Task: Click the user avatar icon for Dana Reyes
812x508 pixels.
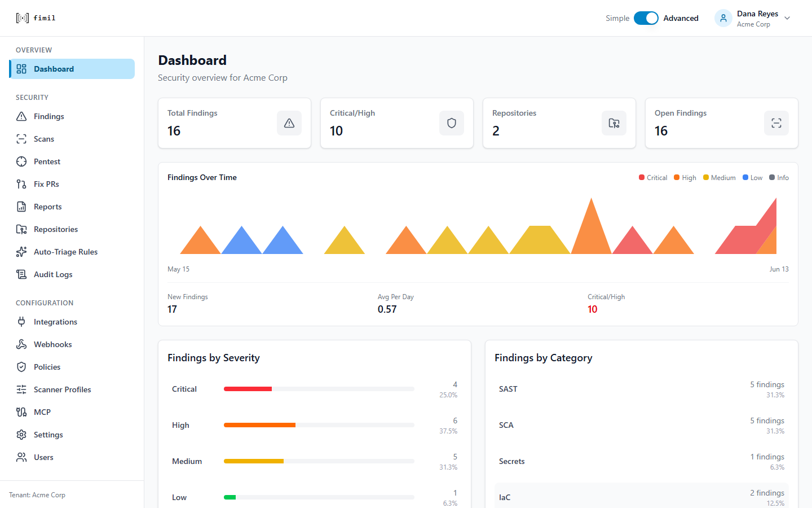Action: pos(723,18)
